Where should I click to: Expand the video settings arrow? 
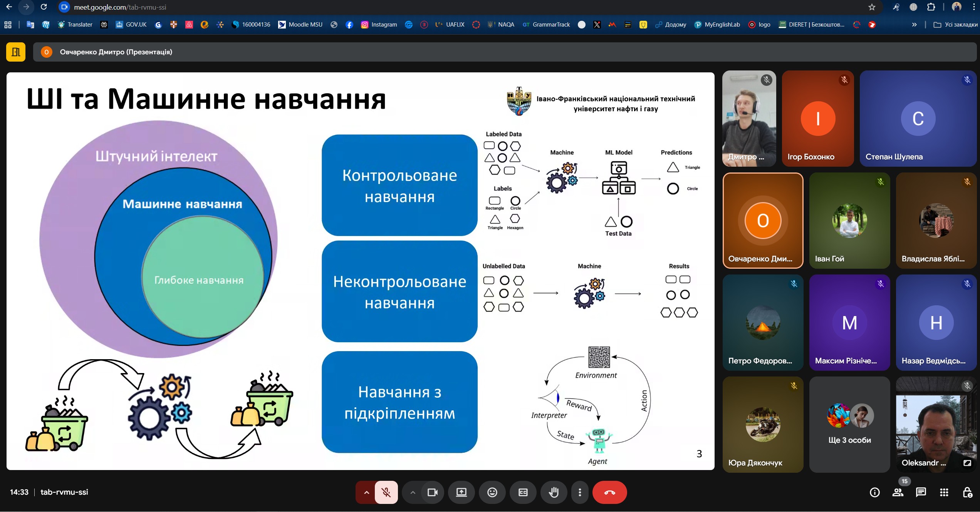pos(413,492)
